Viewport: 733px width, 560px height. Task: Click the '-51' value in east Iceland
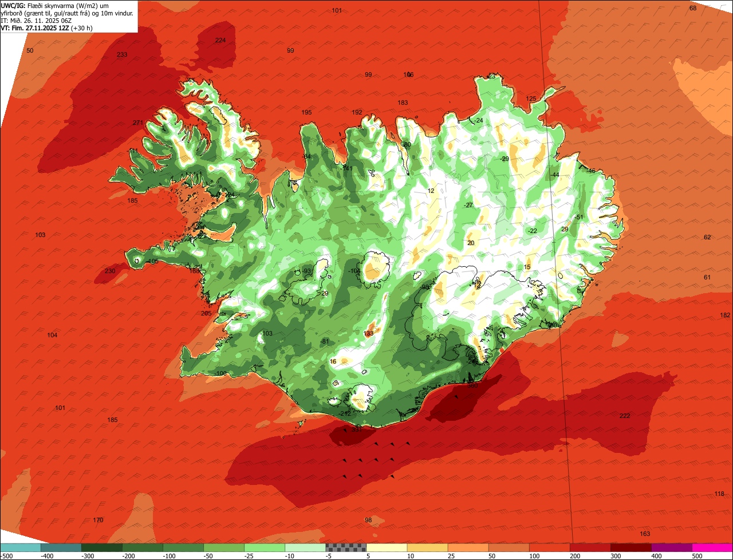tap(579, 217)
